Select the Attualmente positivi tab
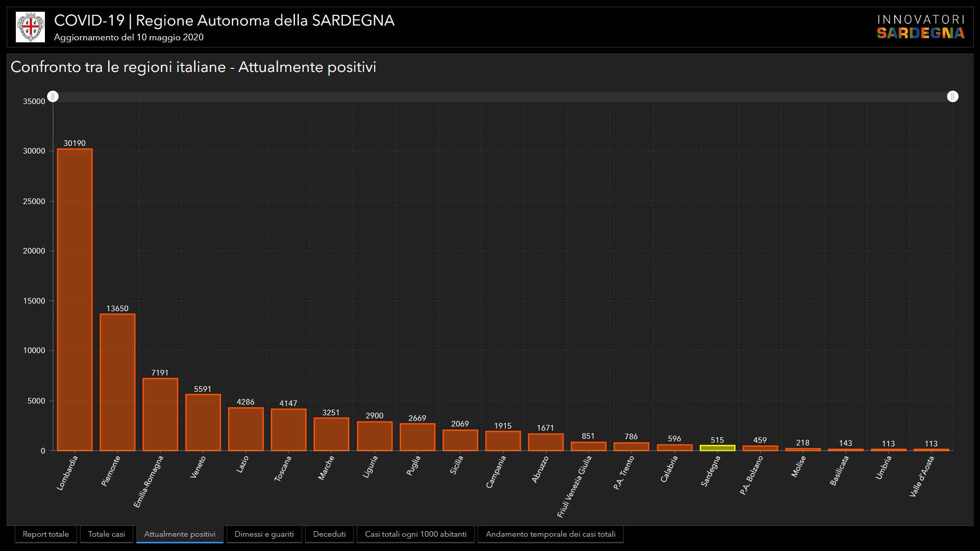The image size is (980, 551). [x=180, y=534]
